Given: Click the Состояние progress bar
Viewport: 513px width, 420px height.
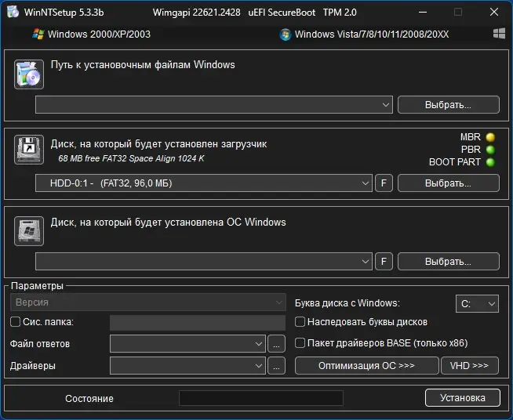Looking at the screenshot, I should (x=261, y=398).
